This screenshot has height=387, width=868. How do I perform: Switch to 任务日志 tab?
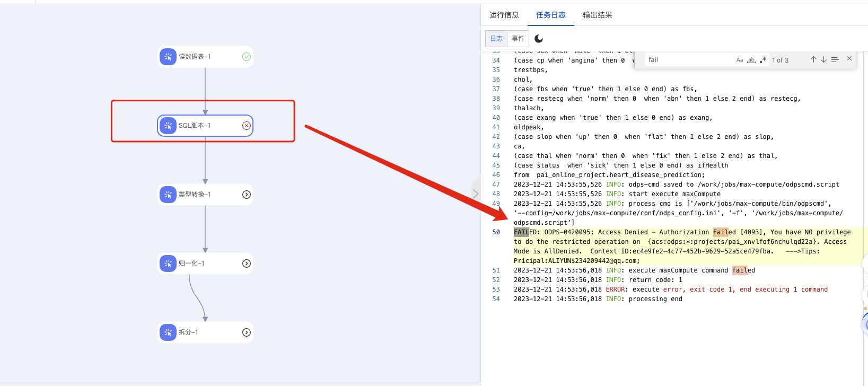click(551, 15)
